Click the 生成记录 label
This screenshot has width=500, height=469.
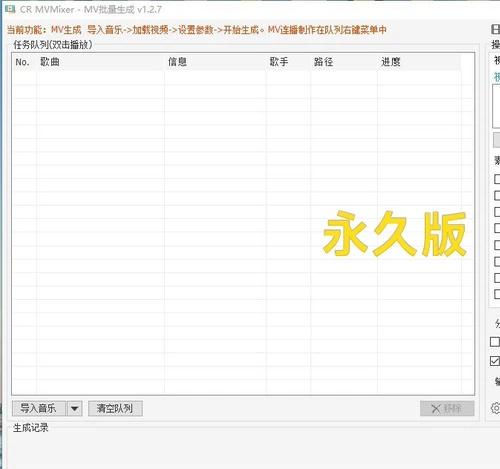[x=31, y=428]
